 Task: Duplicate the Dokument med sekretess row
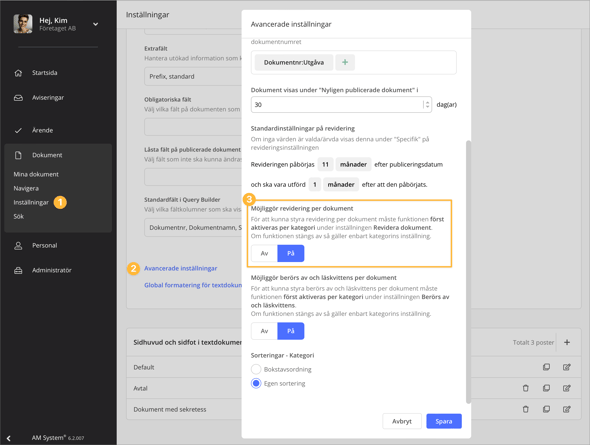click(546, 409)
